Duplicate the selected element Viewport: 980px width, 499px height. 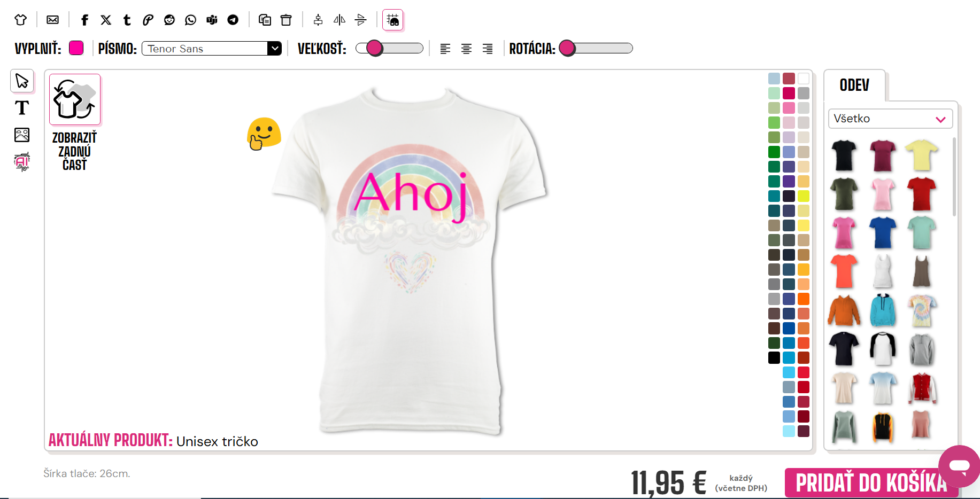point(265,20)
